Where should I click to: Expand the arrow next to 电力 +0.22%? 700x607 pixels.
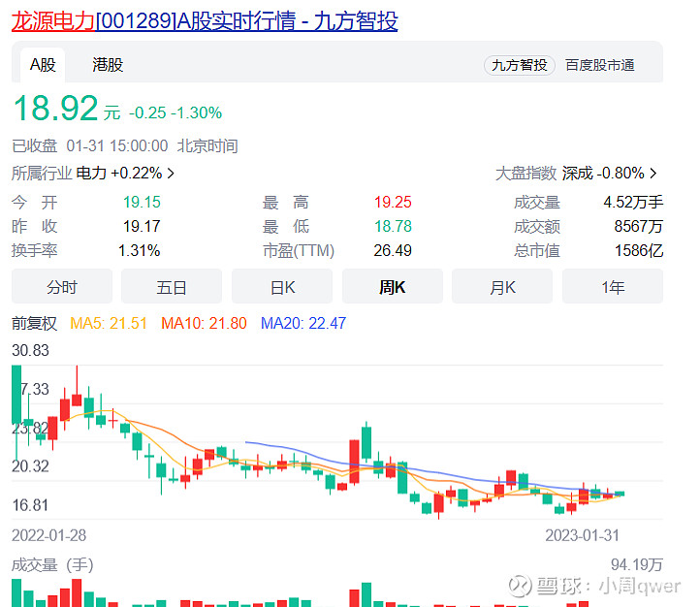(x=171, y=174)
